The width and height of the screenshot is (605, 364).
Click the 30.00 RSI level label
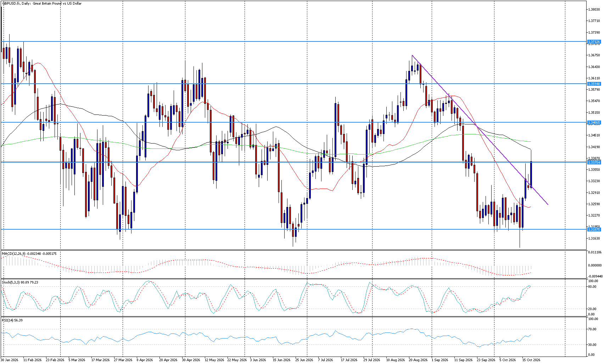click(x=592, y=345)
